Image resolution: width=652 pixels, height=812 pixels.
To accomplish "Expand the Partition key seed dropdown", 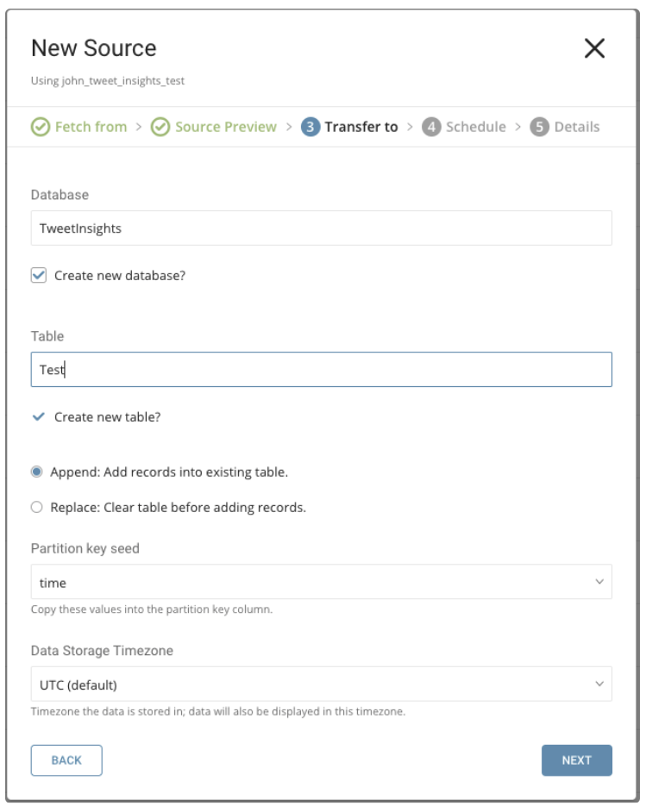I will [321, 583].
